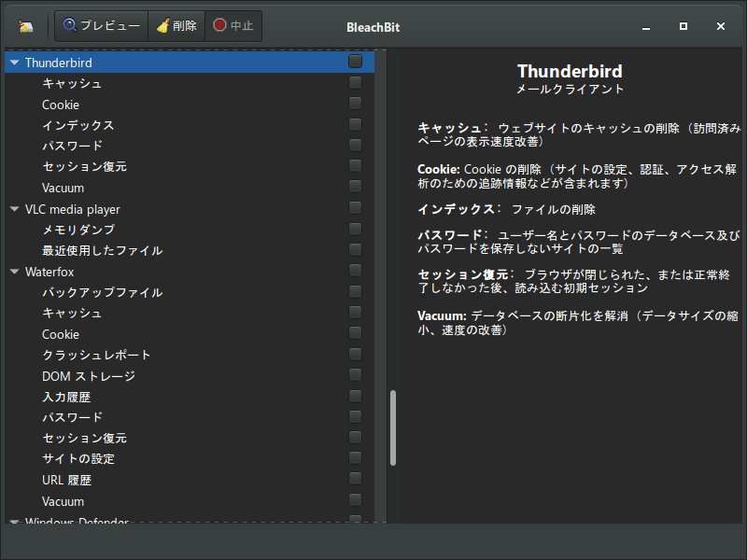Select キャッシュ under Thunderbird
Image resolution: width=747 pixels, height=560 pixels.
coord(190,83)
